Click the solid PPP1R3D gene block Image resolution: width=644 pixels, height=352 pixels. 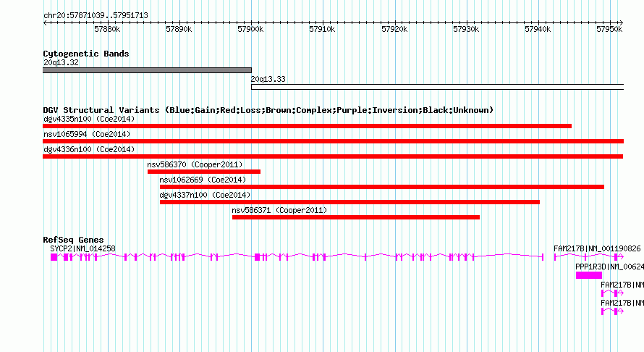[x=589, y=275]
